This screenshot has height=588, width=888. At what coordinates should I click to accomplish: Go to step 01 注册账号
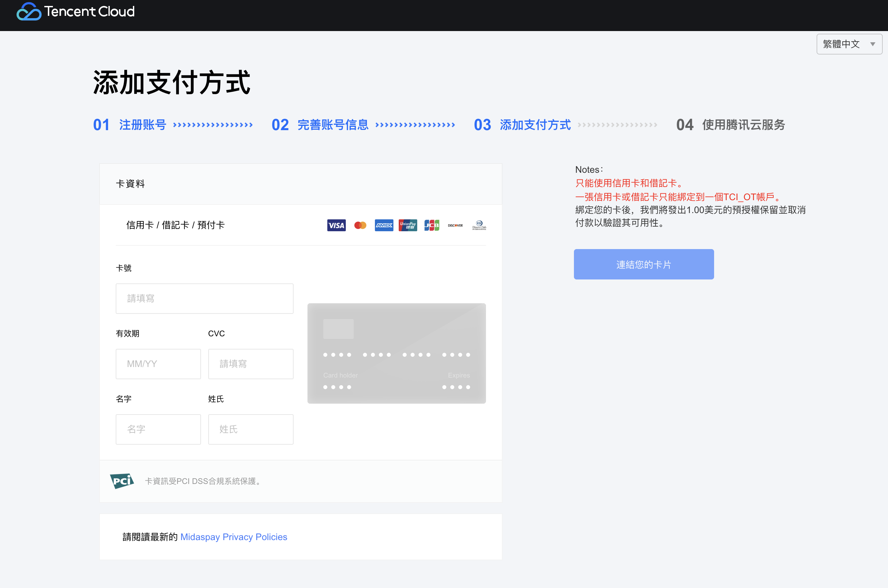click(x=142, y=125)
